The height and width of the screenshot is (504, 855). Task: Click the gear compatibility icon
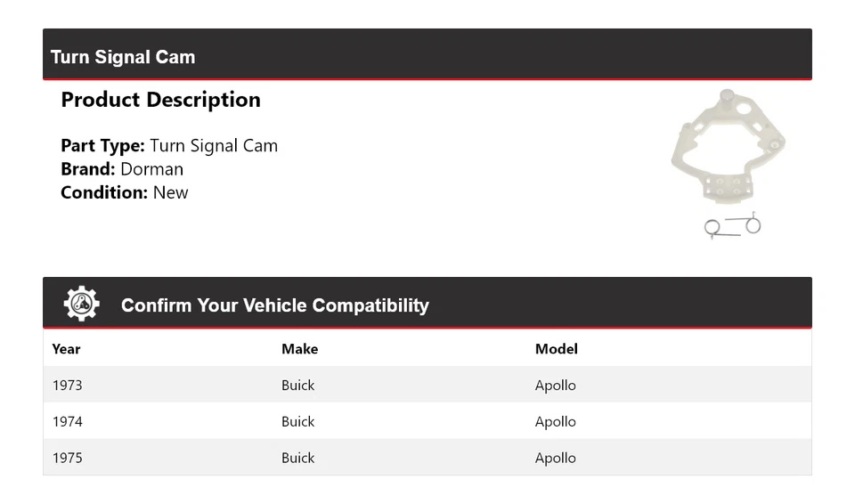click(81, 304)
